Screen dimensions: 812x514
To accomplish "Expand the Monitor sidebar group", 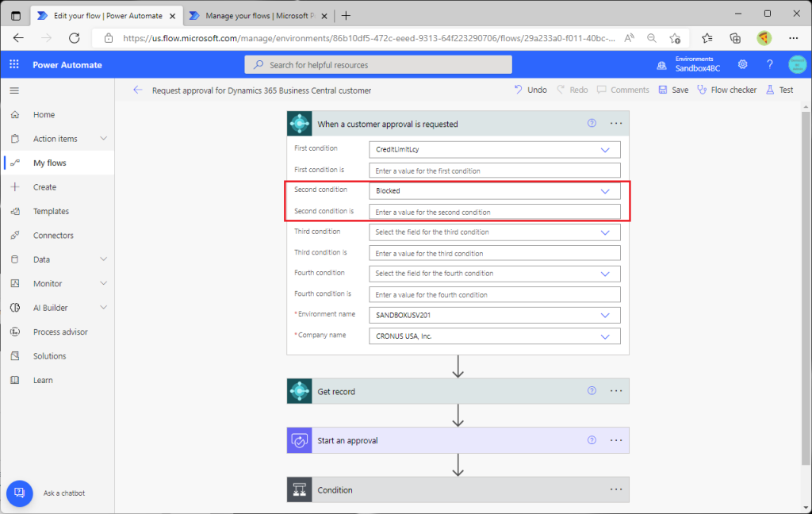I will [x=104, y=283].
